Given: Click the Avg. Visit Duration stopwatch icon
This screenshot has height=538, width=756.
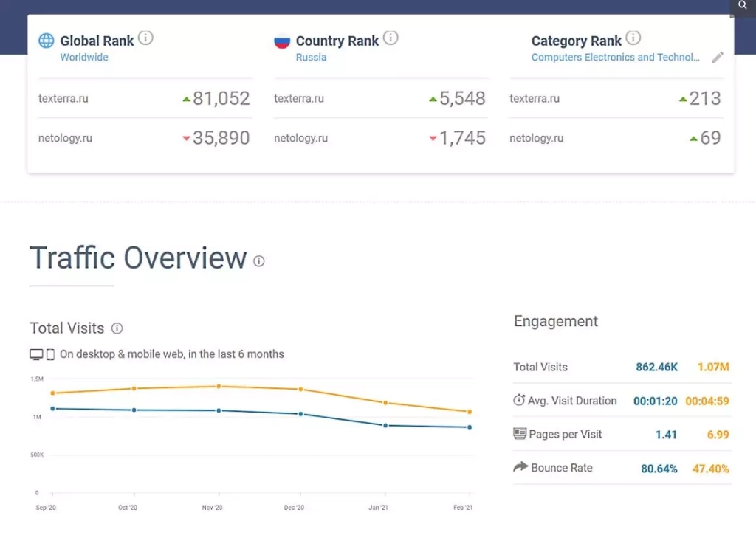Looking at the screenshot, I should 519,400.
